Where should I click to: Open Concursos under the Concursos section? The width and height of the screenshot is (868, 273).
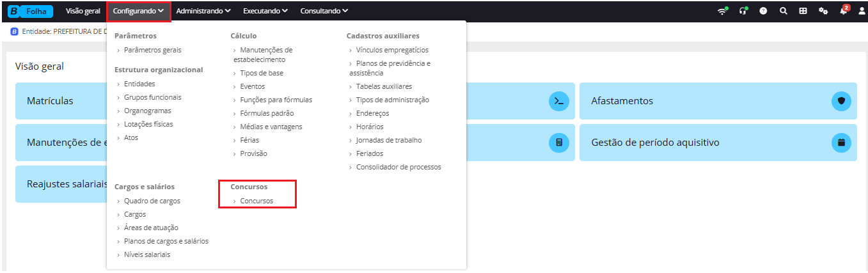point(256,201)
